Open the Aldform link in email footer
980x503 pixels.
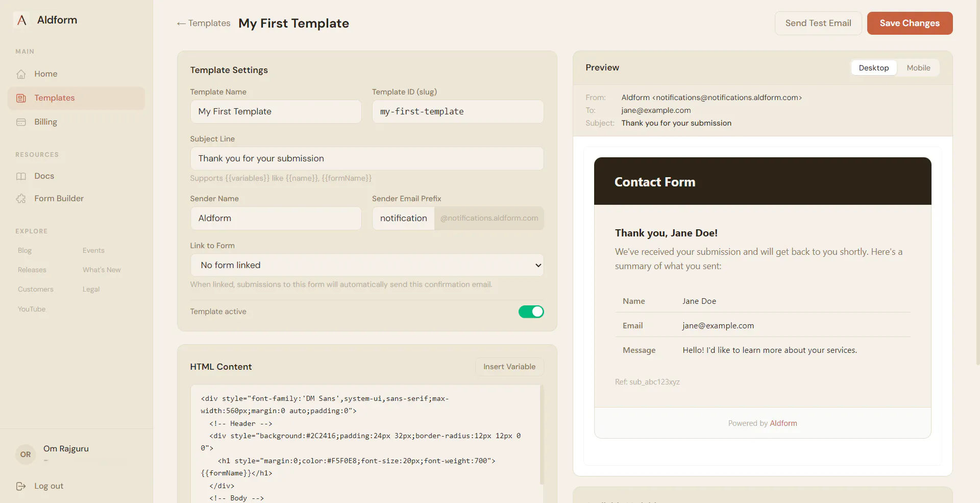click(783, 423)
